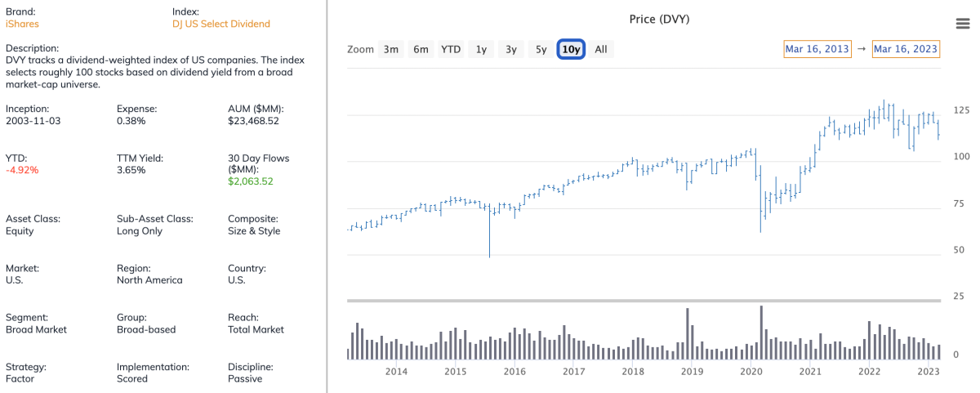980x393 pixels.
Task: Pick the 5y zoom button
Action: (x=541, y=49)
